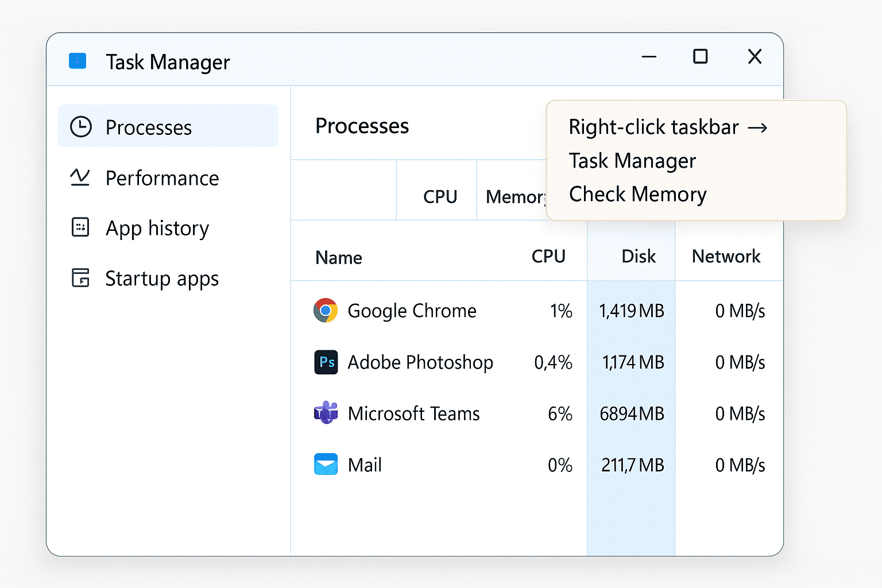The width and height of the screenshot is (882, 588).
Task: Click Chrome's 0 MB/s network value
Action: [x=740, y=311]
